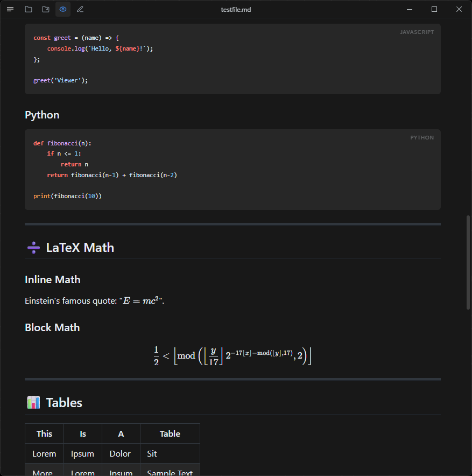Click the Inline Math heading

(x=52, y=279)
